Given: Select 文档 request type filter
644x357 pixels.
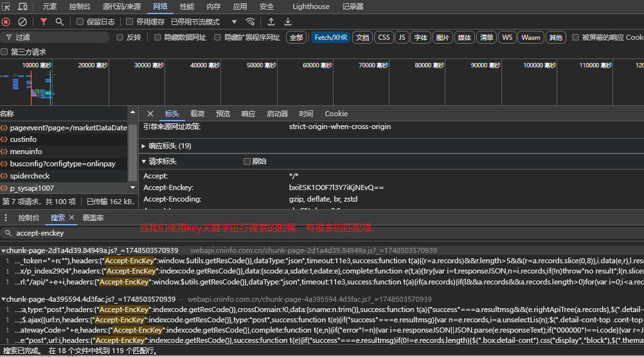Looking at the screenshot, I should coord(362,37).
